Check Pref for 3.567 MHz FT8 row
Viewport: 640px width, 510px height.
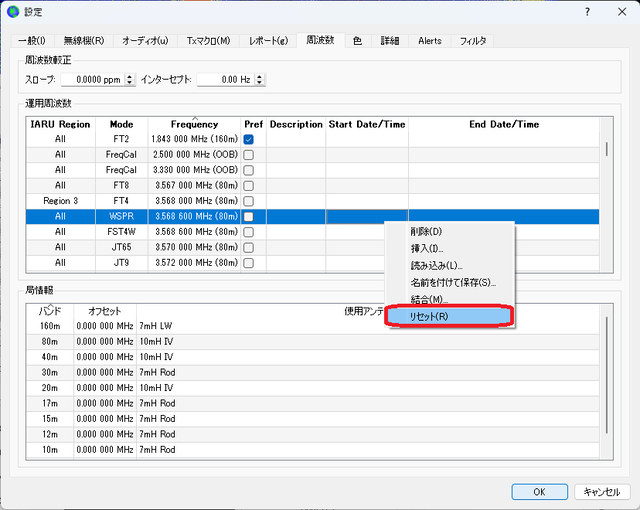click(248, 186)
